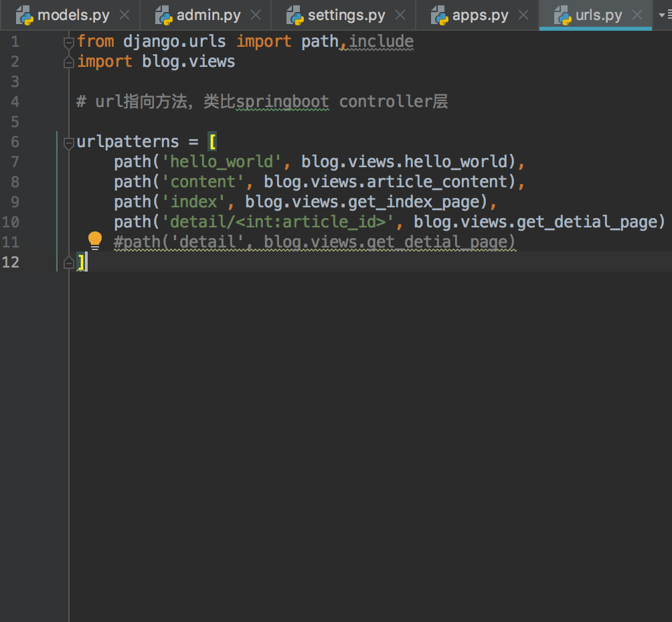Close the models.py tab
Image resolution: width=672 pixels, height=622 pixels.
124,15
